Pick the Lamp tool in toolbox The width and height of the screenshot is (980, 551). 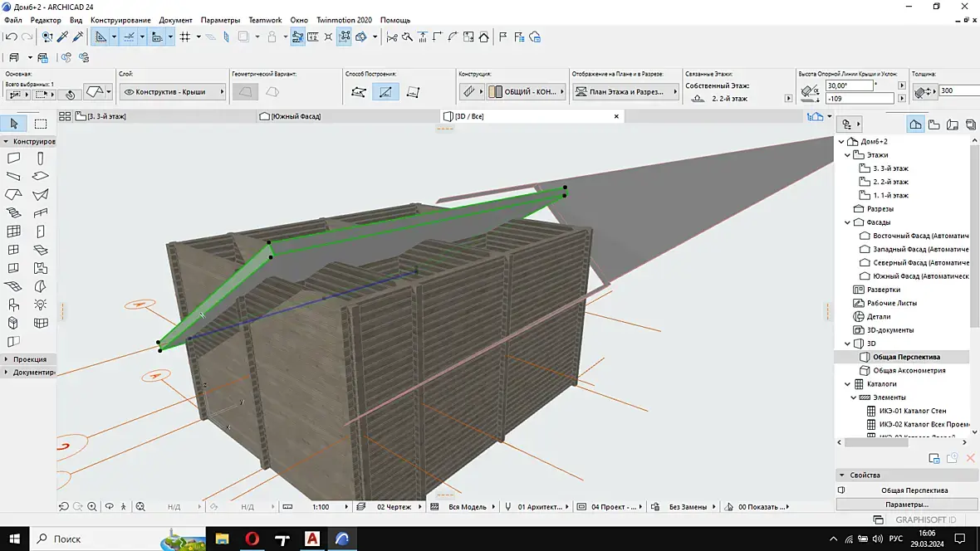(x=40, y=304)
